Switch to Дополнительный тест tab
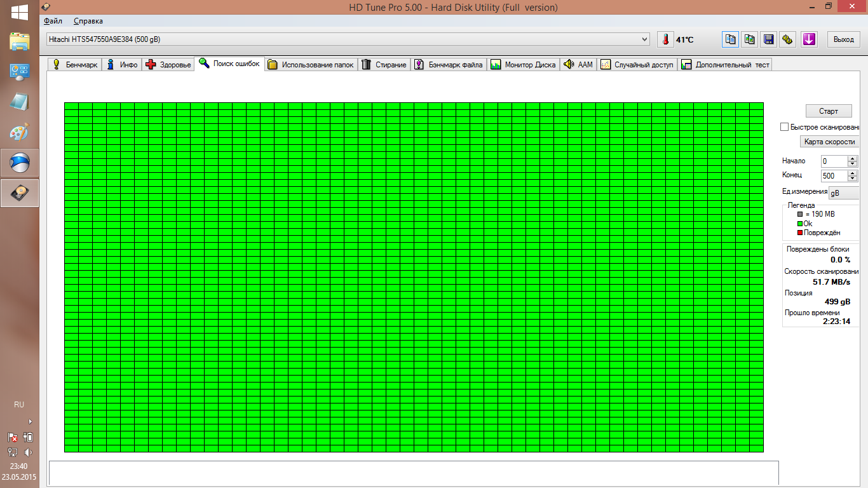This screenshot has width=868, height=488. 725,64
